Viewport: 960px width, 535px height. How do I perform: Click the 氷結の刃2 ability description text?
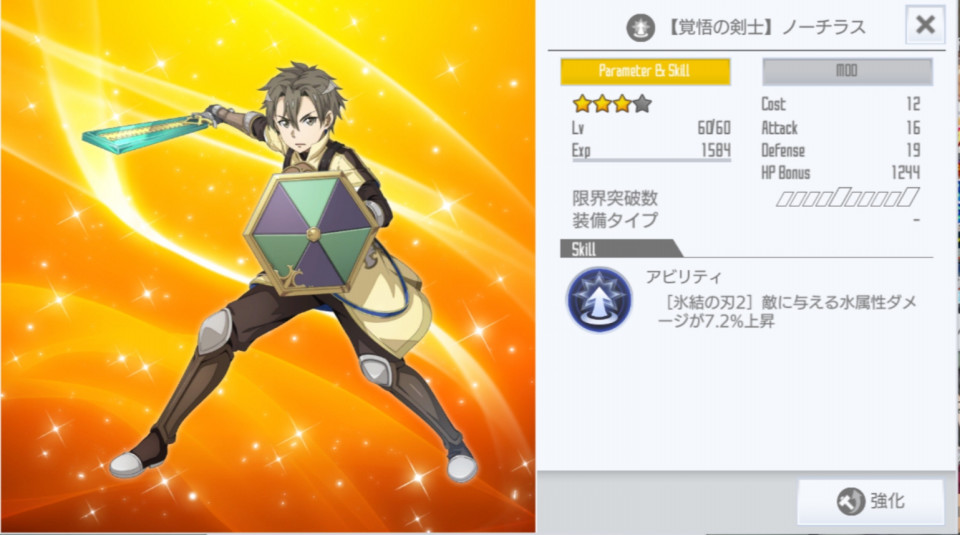tap(787, 311)
